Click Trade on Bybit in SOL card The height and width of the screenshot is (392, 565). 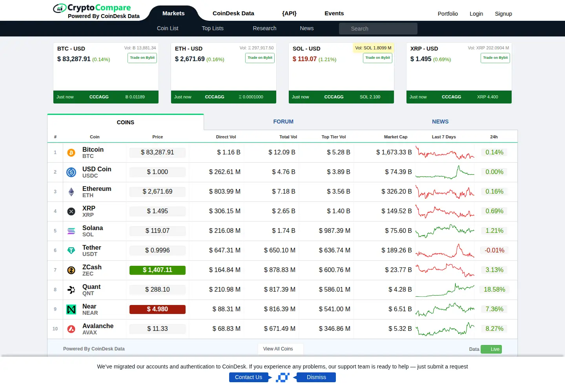[x=377, y=58]
